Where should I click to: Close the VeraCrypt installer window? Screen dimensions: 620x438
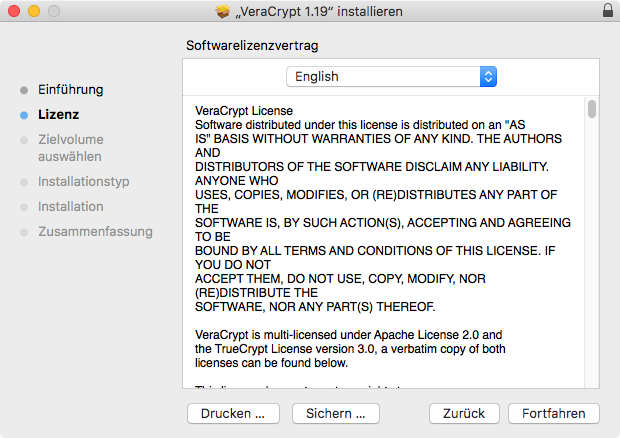coord(13,11)
